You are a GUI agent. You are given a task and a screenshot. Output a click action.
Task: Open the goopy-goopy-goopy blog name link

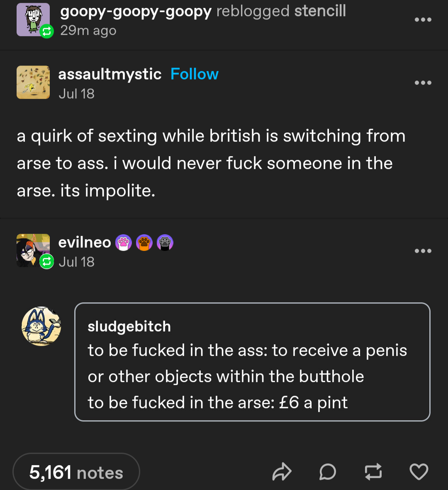click(136, 12)
